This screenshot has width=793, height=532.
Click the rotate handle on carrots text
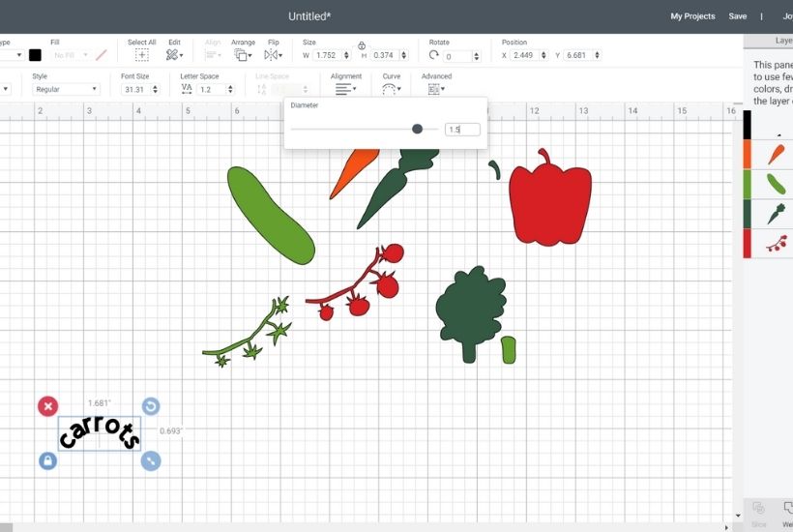pos(151,406)
